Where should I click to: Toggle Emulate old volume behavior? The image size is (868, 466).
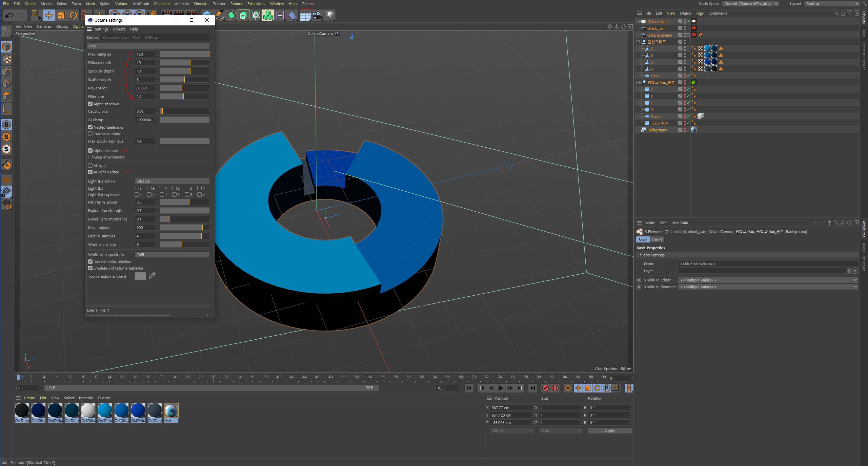click(x=90, y=268)
